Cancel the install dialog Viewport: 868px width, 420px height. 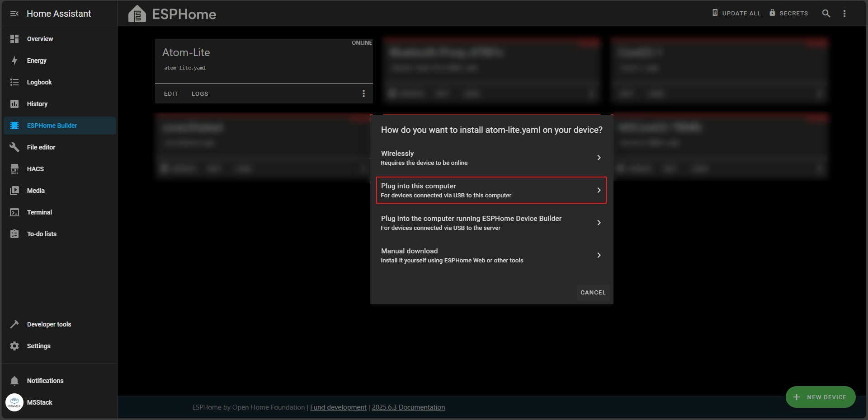tap(593, 293)
